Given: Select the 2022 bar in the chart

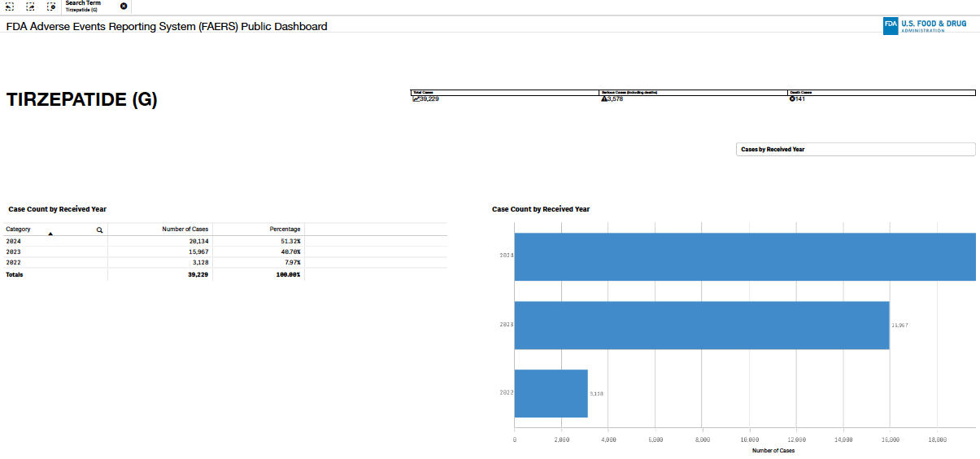Looking at the screenshot, I should [551, 394].
